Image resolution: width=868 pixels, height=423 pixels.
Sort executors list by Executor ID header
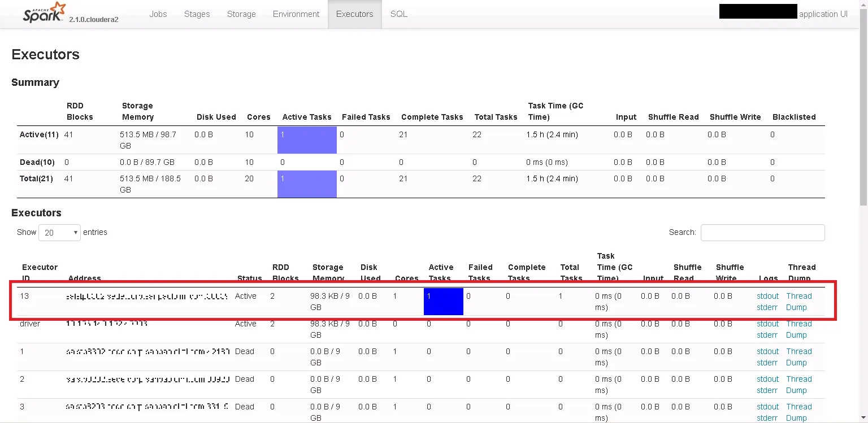point(40,272)
